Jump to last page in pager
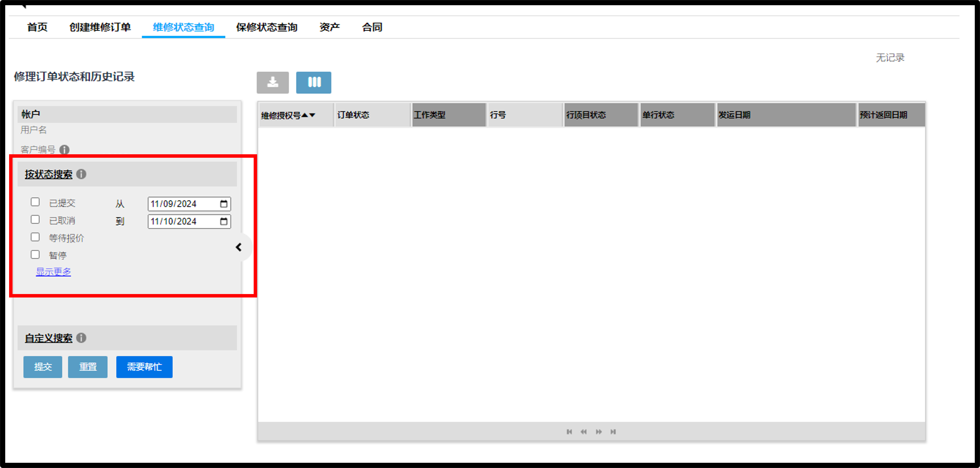This screenshot has height=468, width=980. click(613, 432)
